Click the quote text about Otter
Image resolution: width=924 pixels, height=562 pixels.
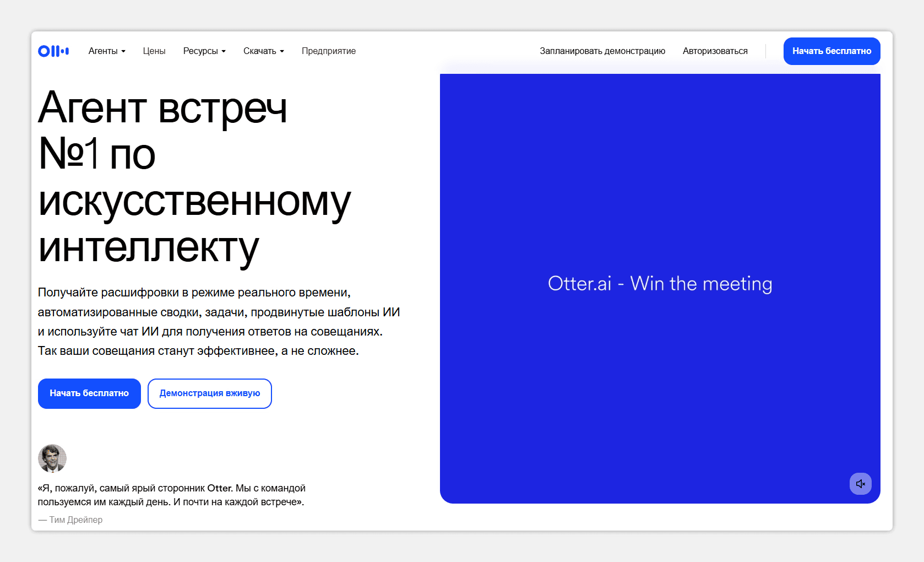click(x=171, y=495)
